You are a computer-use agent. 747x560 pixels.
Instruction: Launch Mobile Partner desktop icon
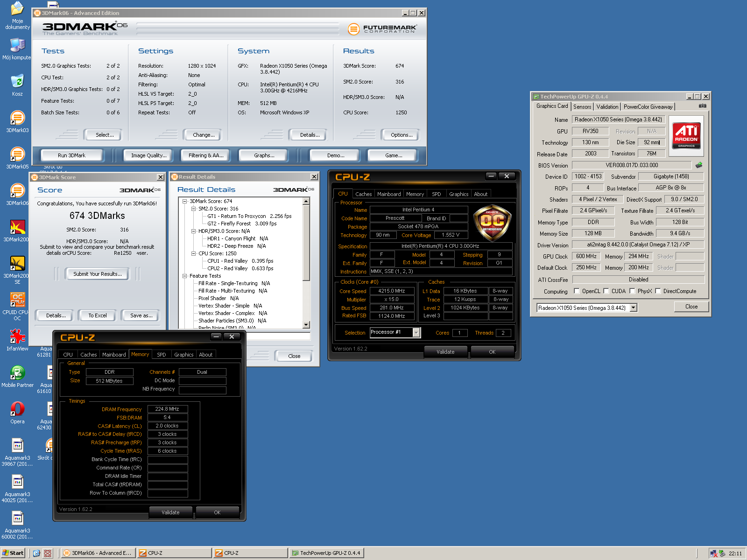coord(17,376)
